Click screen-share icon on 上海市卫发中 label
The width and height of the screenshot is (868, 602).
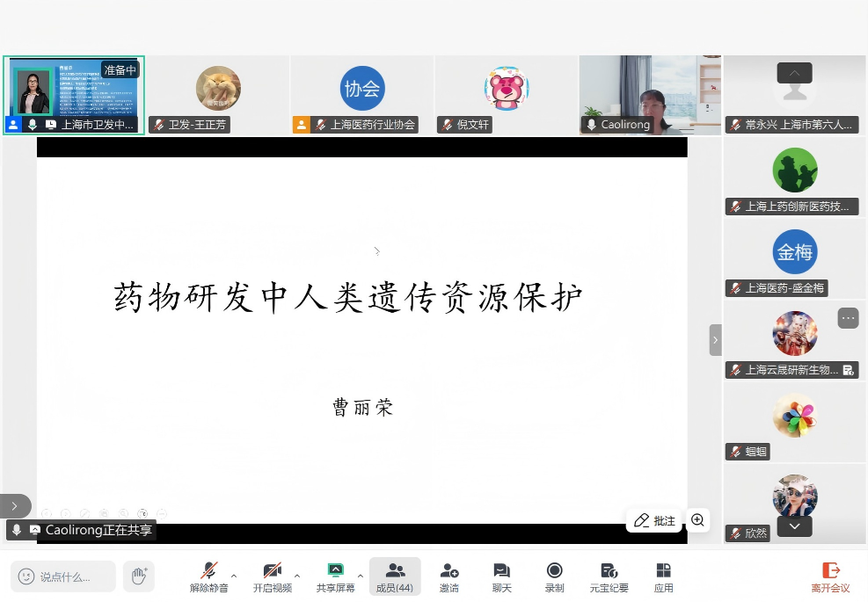click(x=50, y=125)
